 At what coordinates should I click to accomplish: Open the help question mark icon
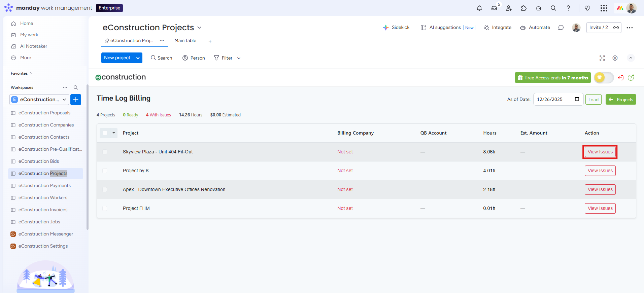pyautogui.click(x=568, y=8)
